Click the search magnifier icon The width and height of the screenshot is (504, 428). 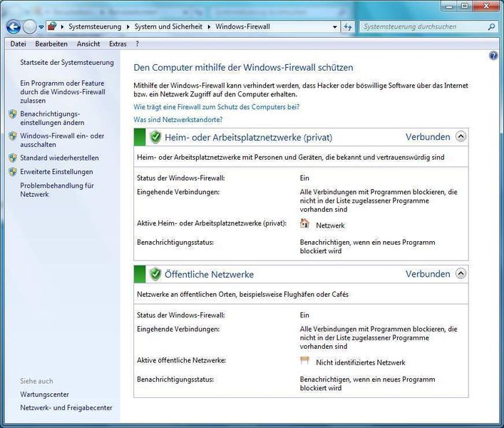pyautogui.click(x=491, y=27)
